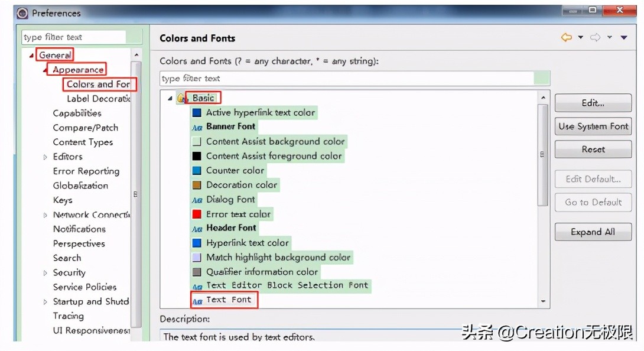Open back history dropdown arrow
Viewport: 644px width, 351px height.
[580, 37]
